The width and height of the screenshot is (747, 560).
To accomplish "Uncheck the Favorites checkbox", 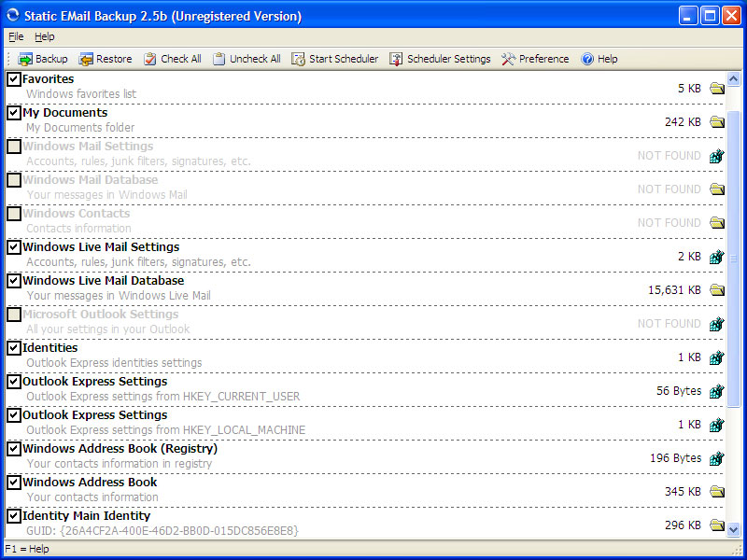I will (14, 79).
